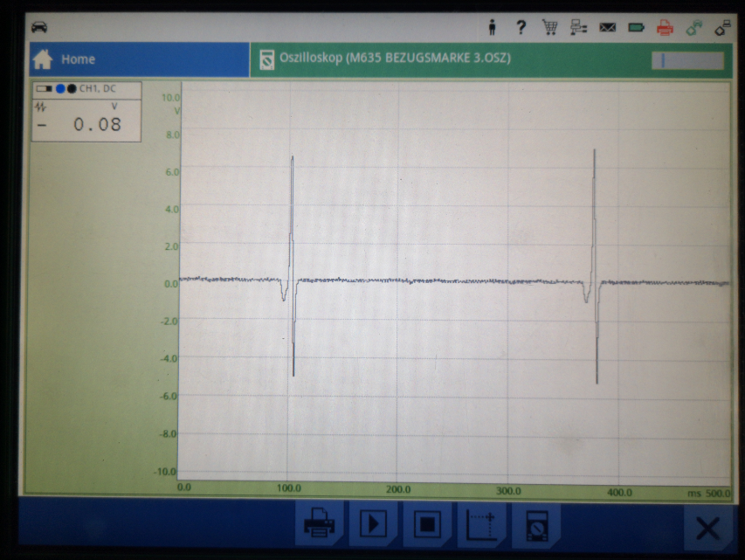Open the shopping cart icon
The image size is (745, 560).
(x=549, y=28)
